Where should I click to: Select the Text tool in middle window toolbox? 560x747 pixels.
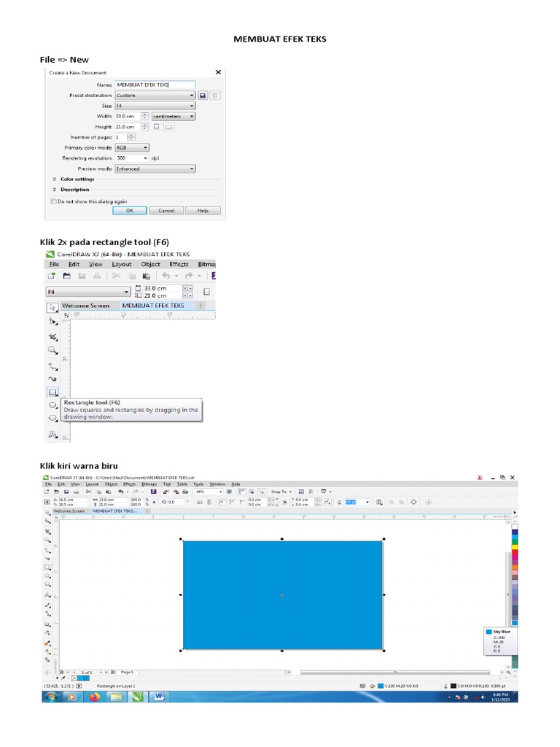click(52, 435)
